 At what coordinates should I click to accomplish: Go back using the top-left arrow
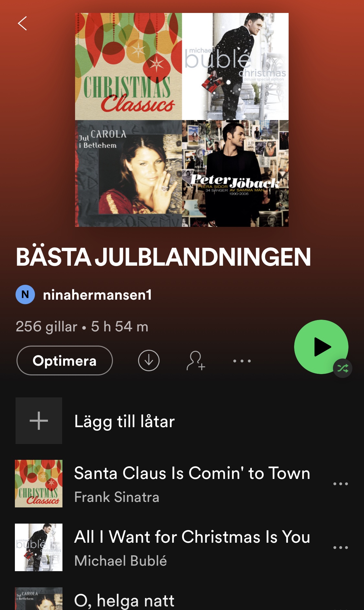tap(22, 23)
